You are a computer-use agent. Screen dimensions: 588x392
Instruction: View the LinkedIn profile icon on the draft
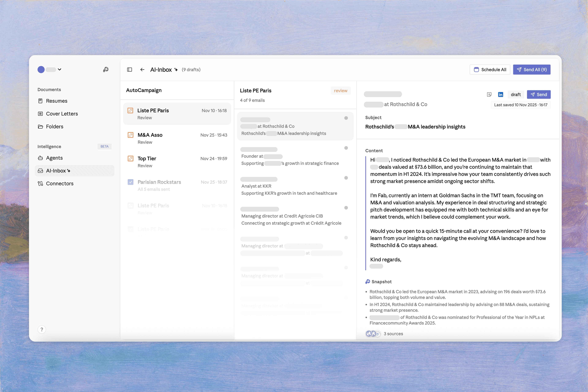[x=501, y=94]
